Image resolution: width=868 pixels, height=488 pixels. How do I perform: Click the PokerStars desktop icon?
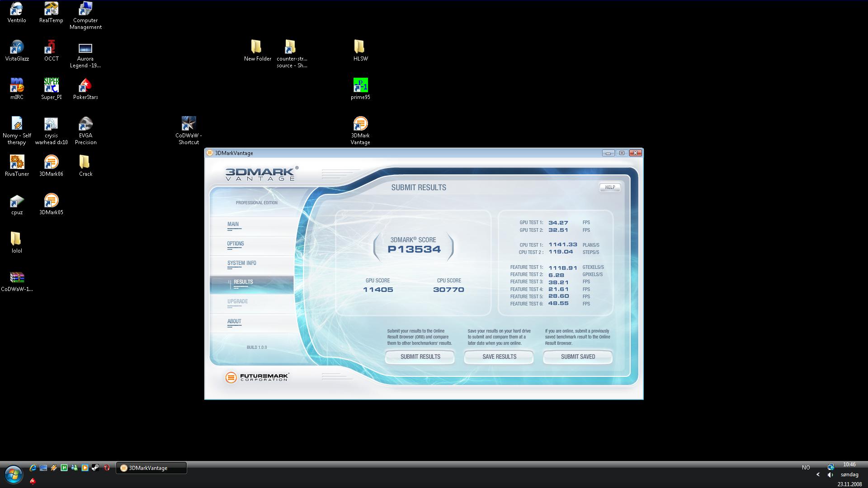pos(85,89)
